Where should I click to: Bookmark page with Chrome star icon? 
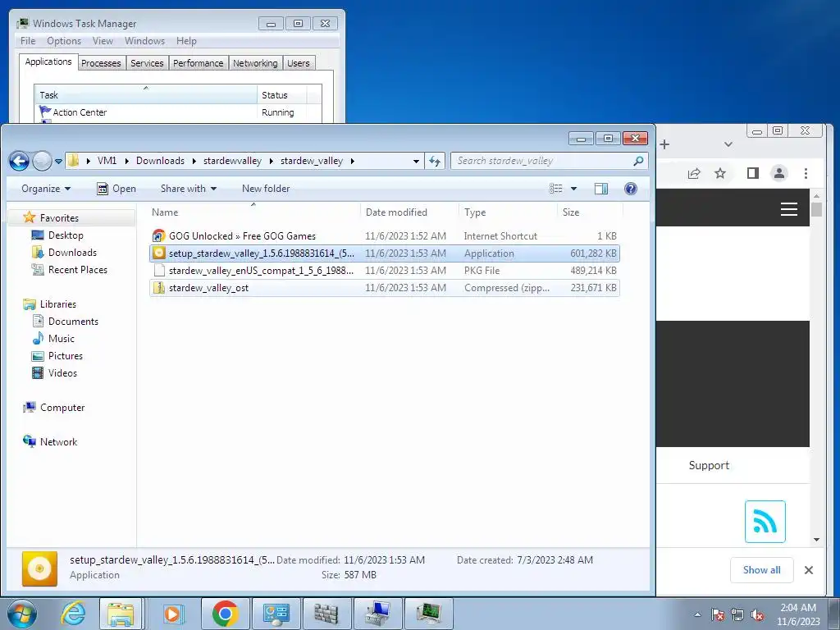pyautogui.click(x=720, y=173)
